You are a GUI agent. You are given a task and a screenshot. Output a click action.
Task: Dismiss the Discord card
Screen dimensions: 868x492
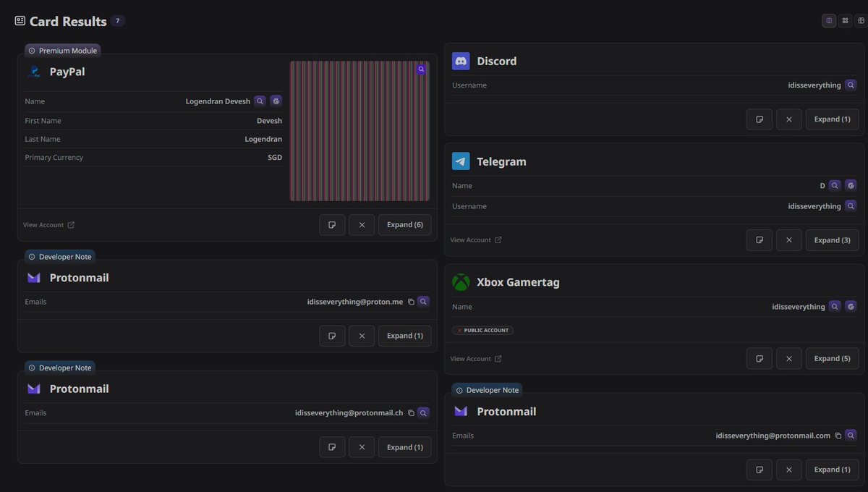pyautogui.click(x=789, y=119)
